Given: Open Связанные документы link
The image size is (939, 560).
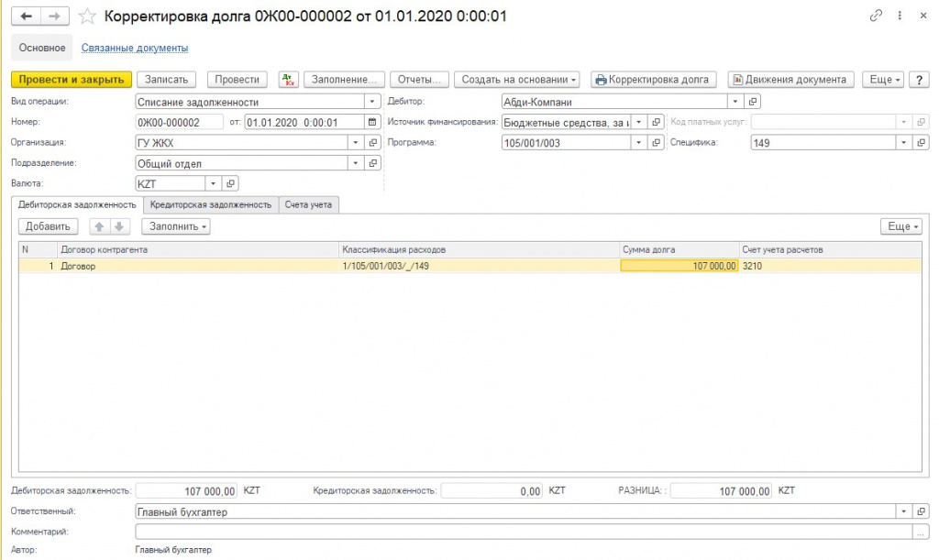Looking at the screenshot, I should pos(135,48).
